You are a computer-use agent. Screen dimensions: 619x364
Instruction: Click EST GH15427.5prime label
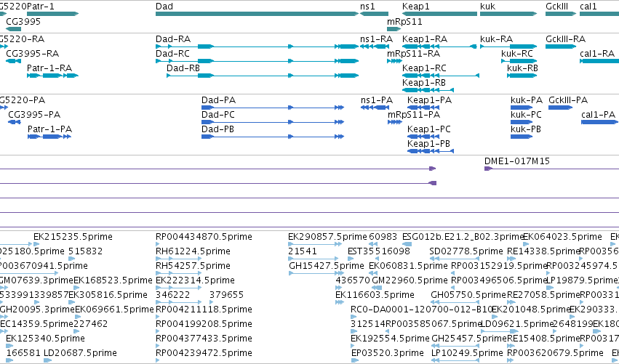coord(327,266)
